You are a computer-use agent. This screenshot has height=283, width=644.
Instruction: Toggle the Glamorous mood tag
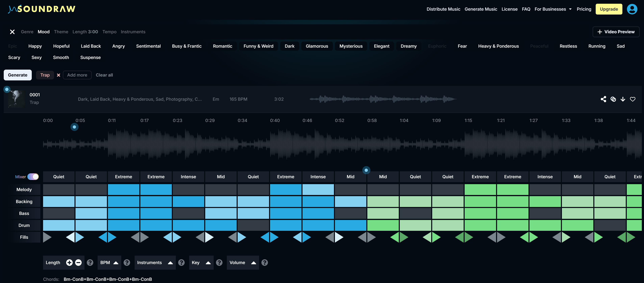point(317,46)
